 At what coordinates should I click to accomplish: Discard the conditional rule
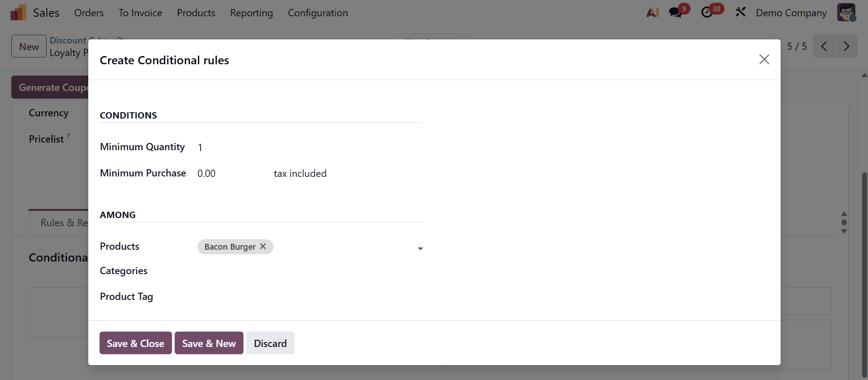(x=270, y=343)
